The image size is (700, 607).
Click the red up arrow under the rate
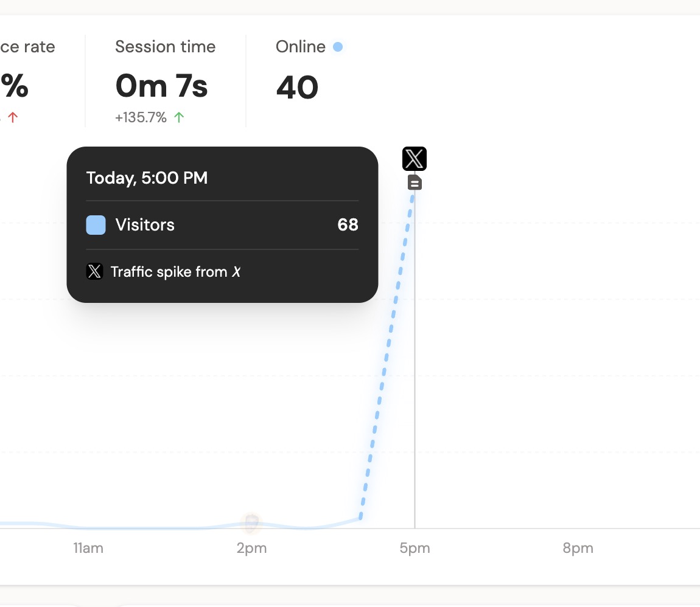pyautogui.click(x=13, y=117)
